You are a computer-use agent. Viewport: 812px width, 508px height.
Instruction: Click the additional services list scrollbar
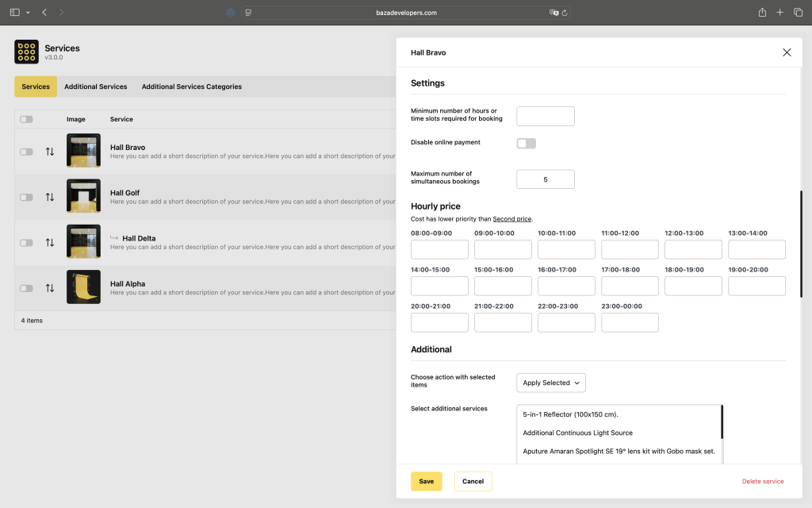pyautogui.click(x=722, y=422)
